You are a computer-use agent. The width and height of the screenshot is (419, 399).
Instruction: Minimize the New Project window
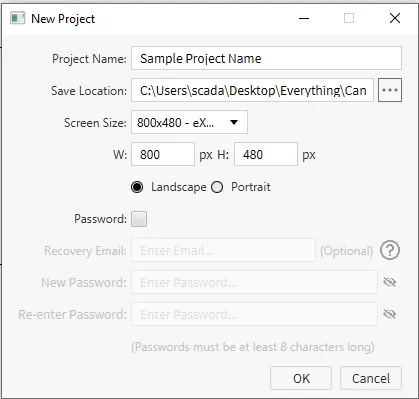304,18
